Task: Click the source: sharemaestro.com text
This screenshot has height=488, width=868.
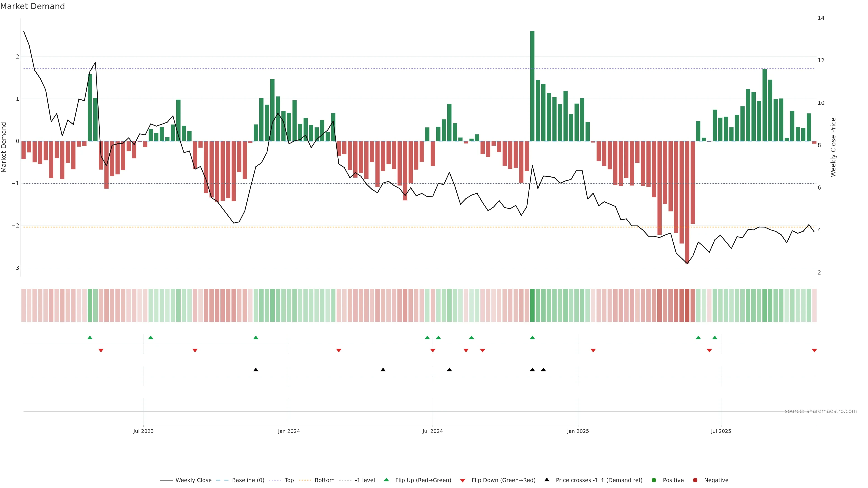Action: click(x=821, y=411)
